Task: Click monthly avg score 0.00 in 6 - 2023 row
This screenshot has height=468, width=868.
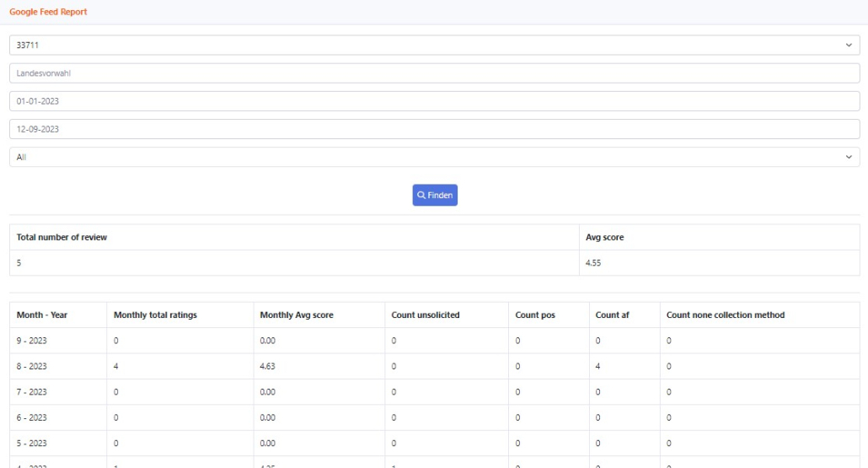Action: [267, 417]
